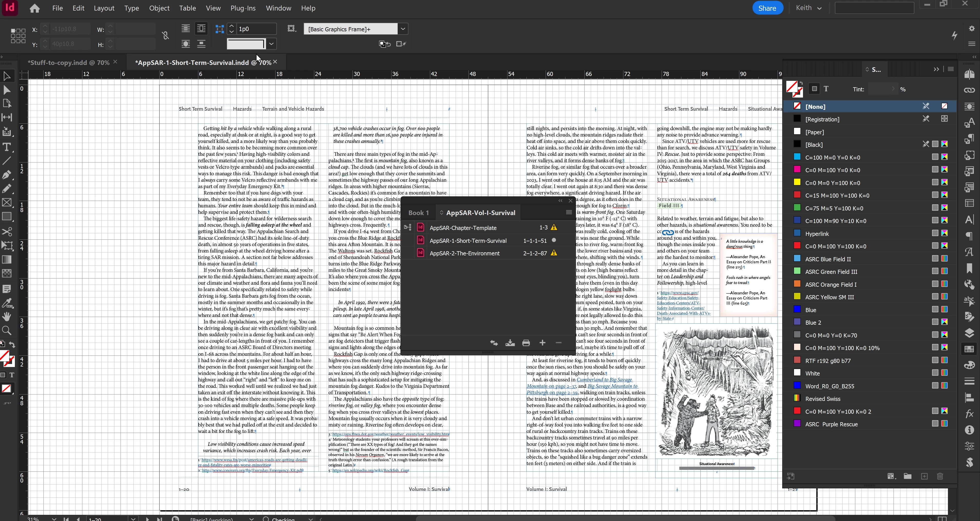Click Print the Book icon

[526, 343]
